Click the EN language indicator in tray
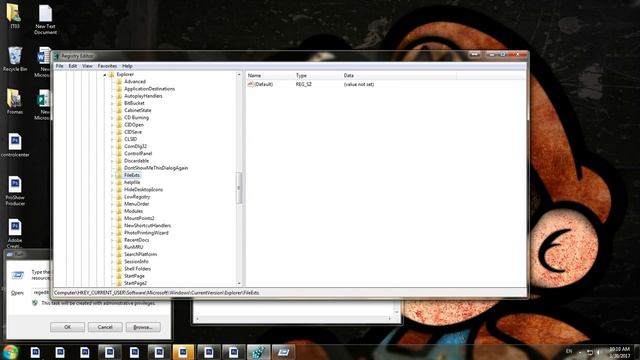Image resolution: width=640 pixels, height=360 pixels. click(569, 351)
